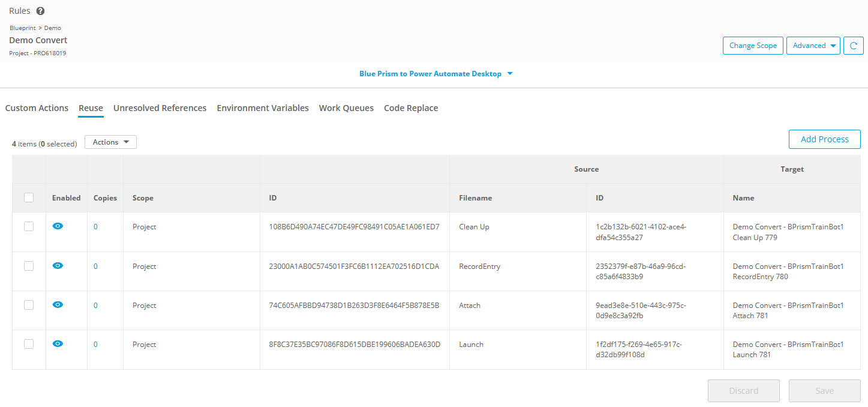Click the Enabled column header
This screenshot has width=868, height=407.
pos(66,198)
